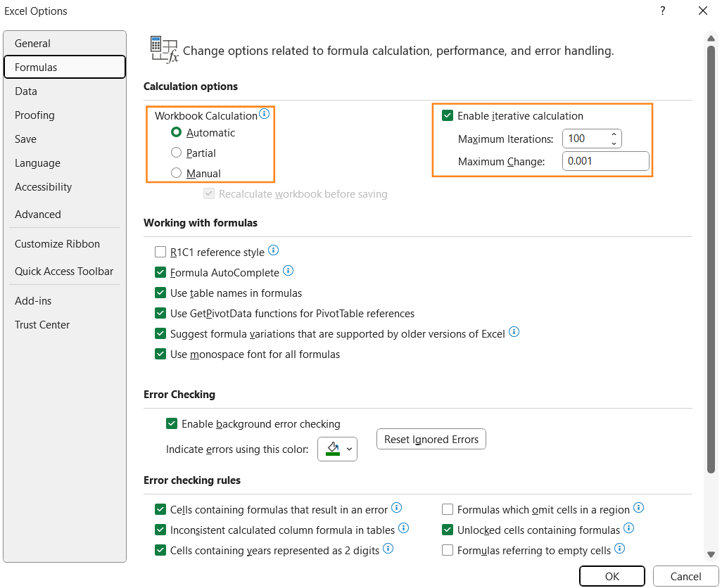Toggle Cells containing years as 2 digits

click(160, 550)
